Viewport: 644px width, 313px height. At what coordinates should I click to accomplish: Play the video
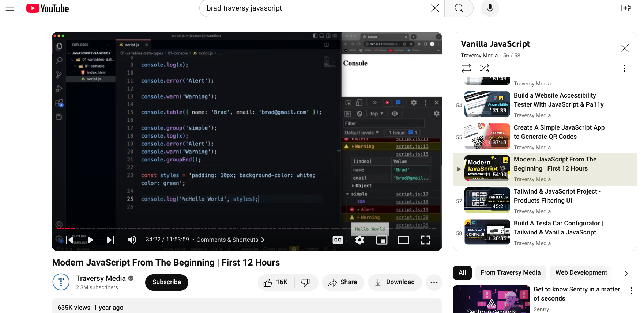(90, 240)
